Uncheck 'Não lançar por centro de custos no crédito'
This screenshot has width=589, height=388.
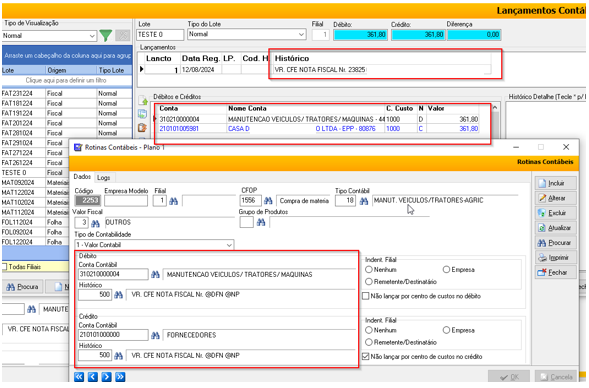365,356
